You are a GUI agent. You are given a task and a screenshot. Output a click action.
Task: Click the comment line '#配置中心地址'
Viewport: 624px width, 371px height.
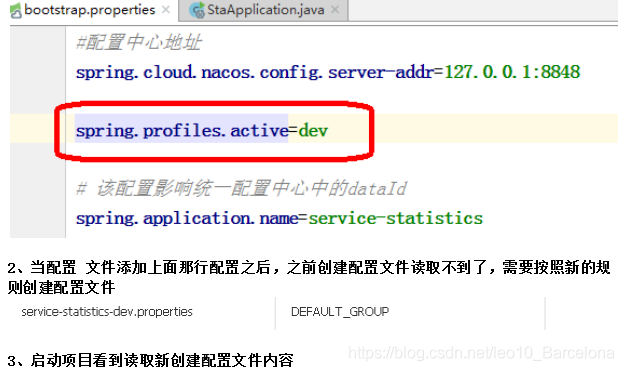[x=139, y=42]
